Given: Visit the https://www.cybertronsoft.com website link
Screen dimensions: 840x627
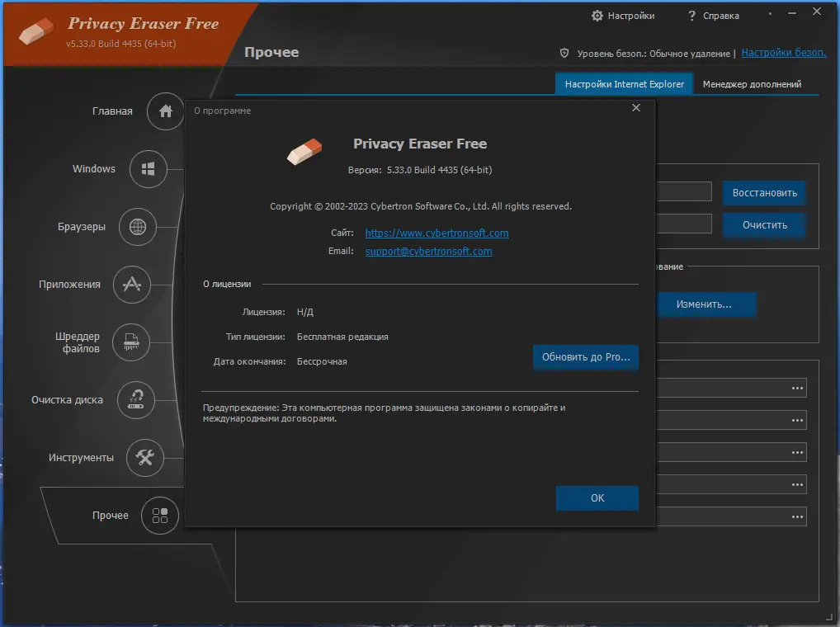Looking at the screenshot, I should click(437, 233).
